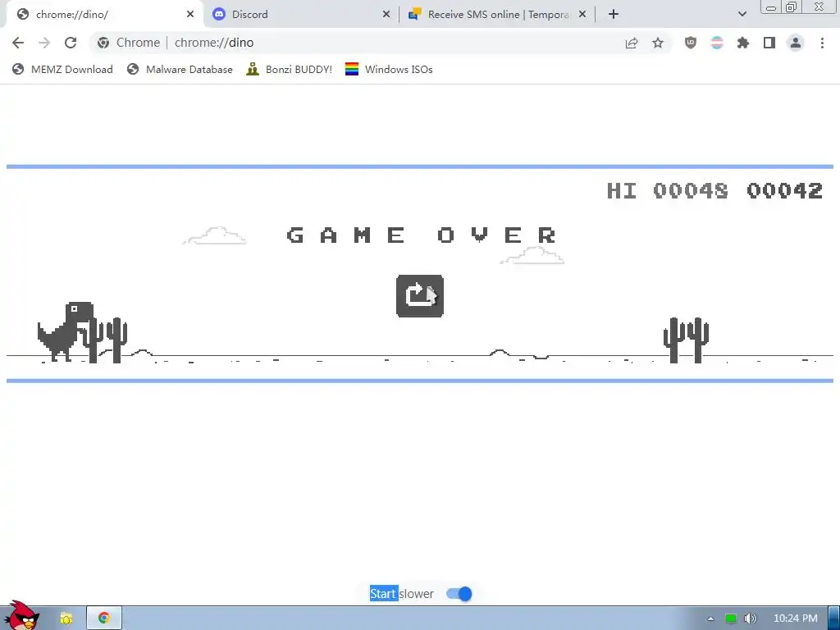Image resolution: width=840 pixels, height=630 pixels.
Task: Click the T-Rex dino character
Action: (66, 331)
